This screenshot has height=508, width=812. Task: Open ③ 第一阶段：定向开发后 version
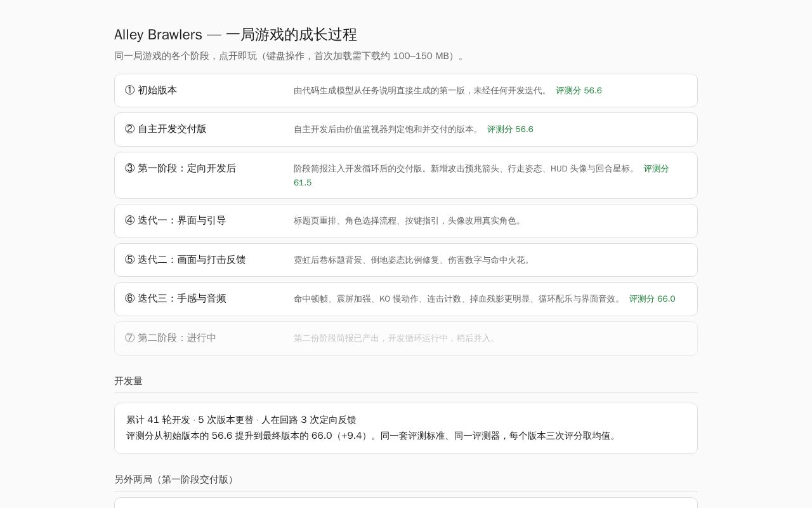406,175
